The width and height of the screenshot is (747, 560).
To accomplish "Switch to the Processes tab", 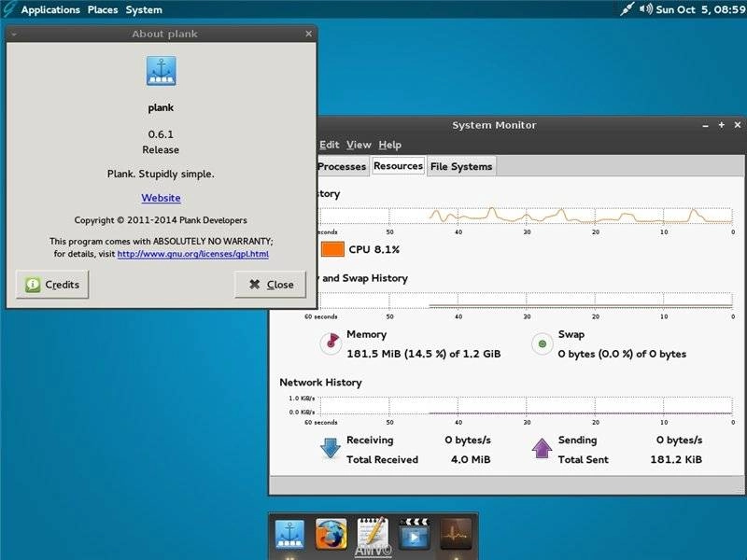I will click(342, 166).
